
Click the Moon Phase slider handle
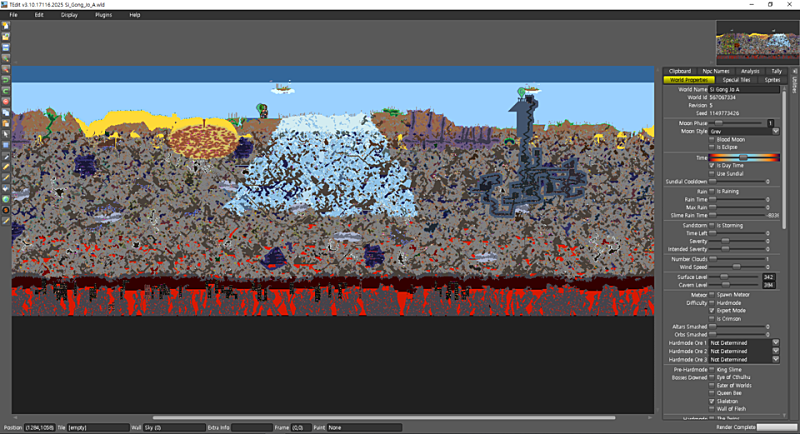pyautogui.click(x=718, y=123)
